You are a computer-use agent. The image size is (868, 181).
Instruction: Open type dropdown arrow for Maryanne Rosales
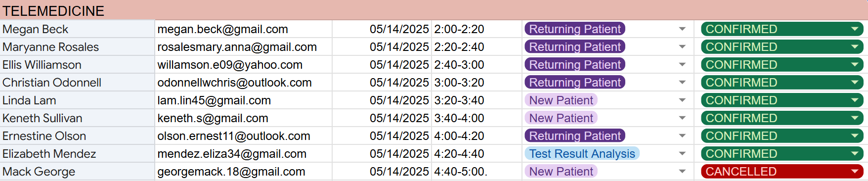click(x=682, y=47)
